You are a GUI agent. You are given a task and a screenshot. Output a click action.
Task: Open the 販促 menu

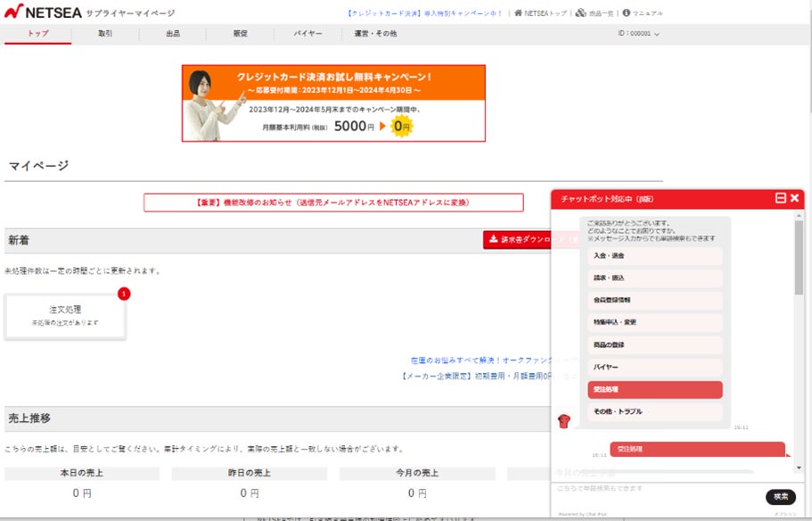click(x=241, y=34)
